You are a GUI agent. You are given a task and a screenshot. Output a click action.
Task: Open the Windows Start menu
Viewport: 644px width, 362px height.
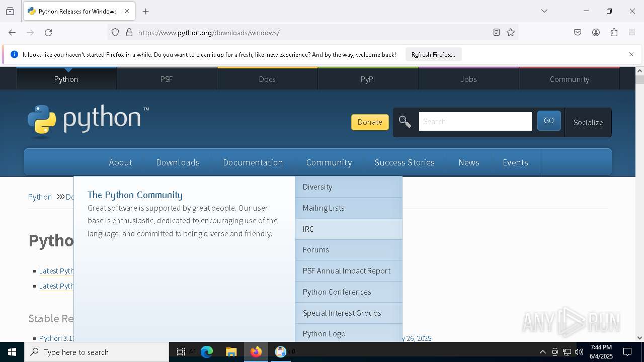[12, 352]
